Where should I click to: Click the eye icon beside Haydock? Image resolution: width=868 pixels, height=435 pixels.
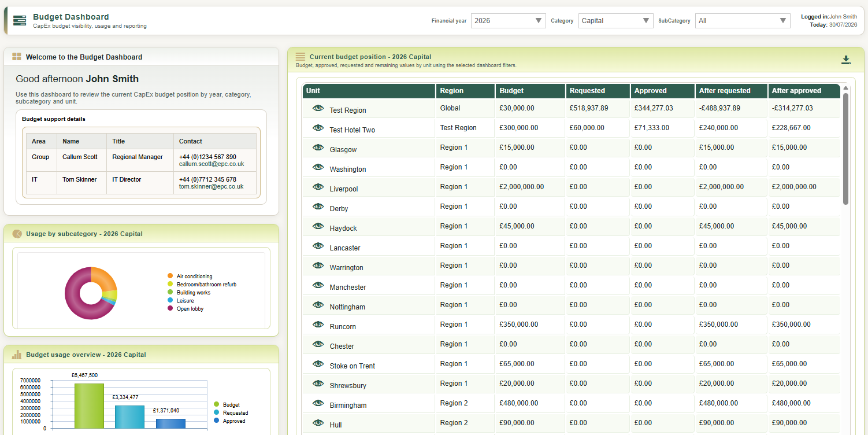(318, 226)
